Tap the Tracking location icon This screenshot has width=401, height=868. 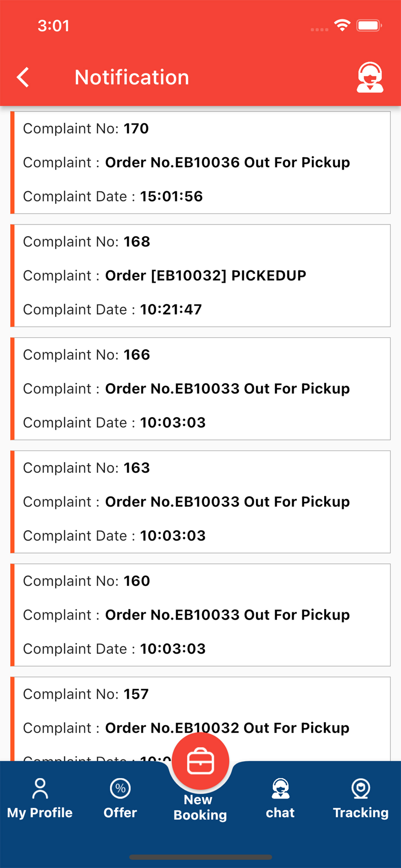coord(361,789)
